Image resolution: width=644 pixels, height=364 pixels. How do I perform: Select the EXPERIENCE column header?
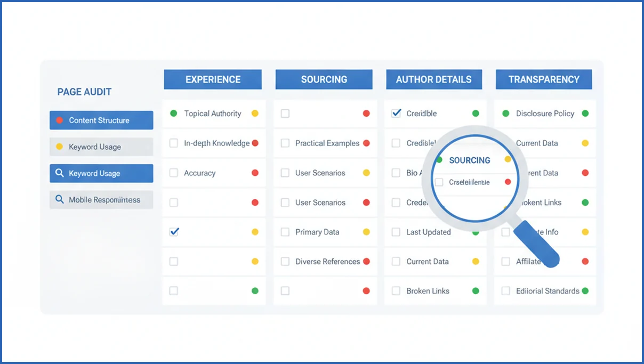213,79
